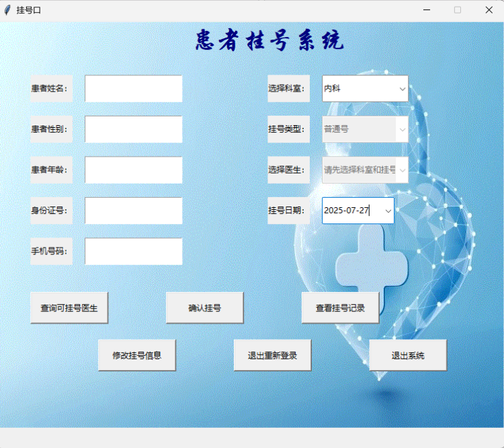Expand the 挂号日期 date picker arrow
Screen dimensions: 504x448
tap(388, 211)
